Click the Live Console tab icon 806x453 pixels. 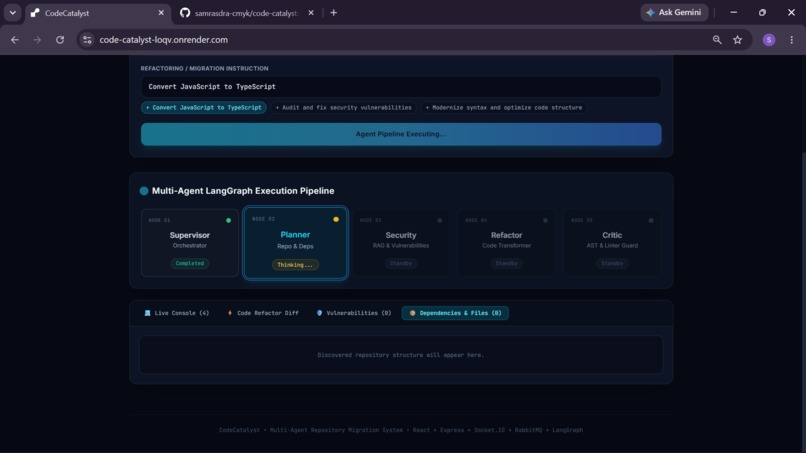[x=148, y=313]
